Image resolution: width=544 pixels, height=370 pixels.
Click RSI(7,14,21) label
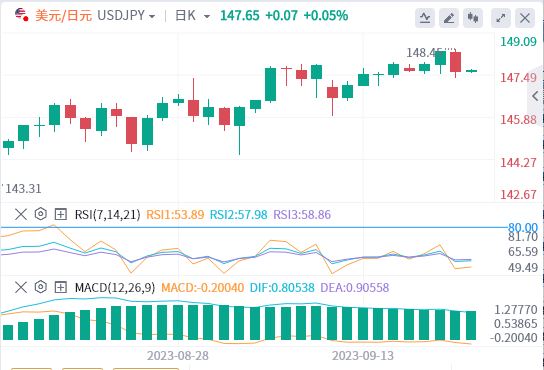(x=108, y=215)
